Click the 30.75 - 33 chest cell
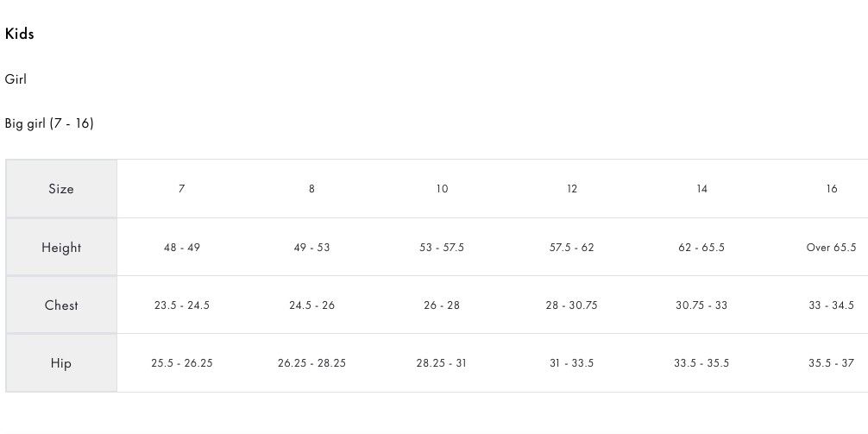 coord(701,305)
